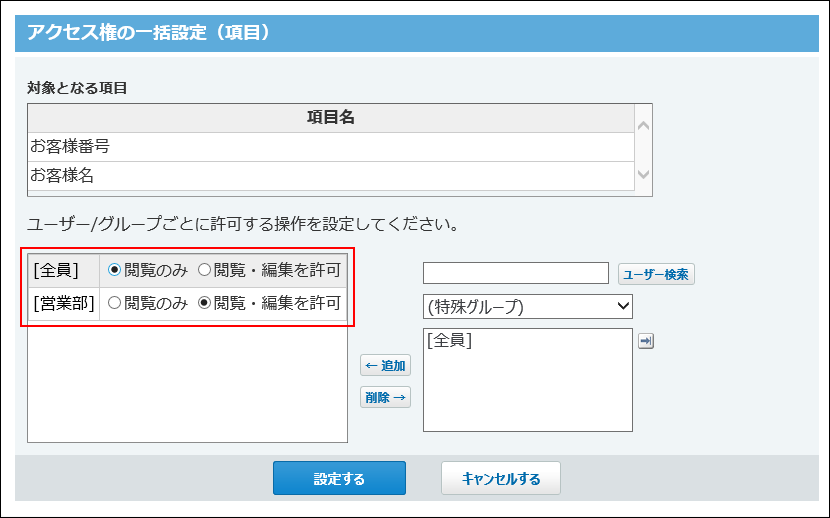Select [全員] in the candidate group list

coord(449,340)
